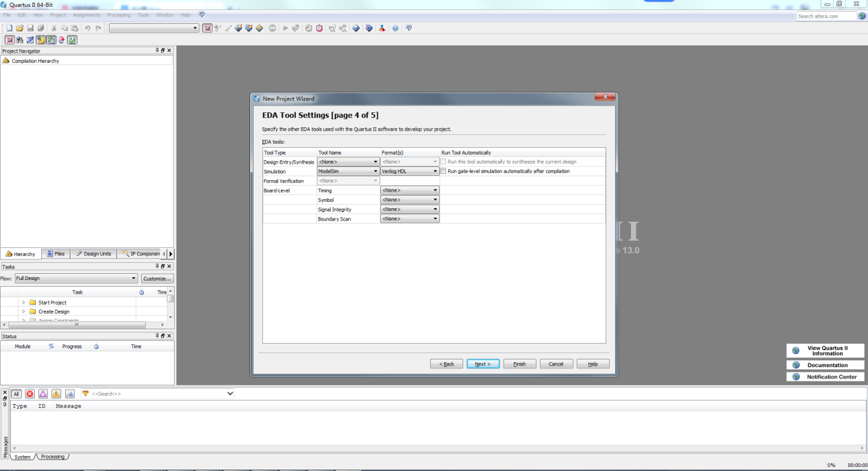Toggle the All messages filter
868x471 pixels.
click(x=16, y=394)
